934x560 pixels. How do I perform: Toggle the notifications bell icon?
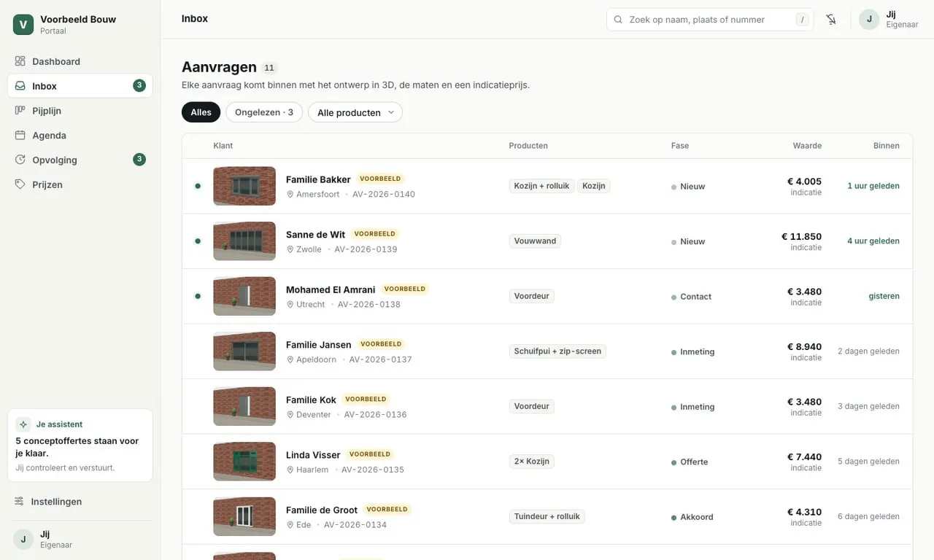tap(831, 20)
